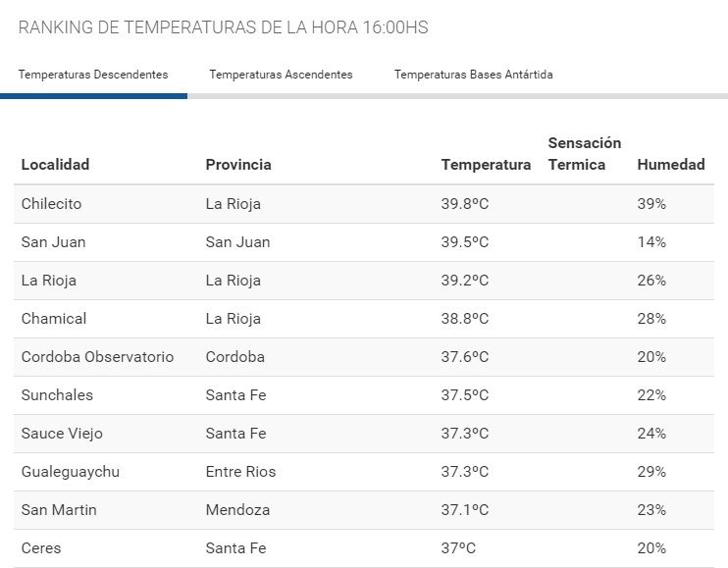Click the Localidad column header
728x568 pixels.
[55, 165]
